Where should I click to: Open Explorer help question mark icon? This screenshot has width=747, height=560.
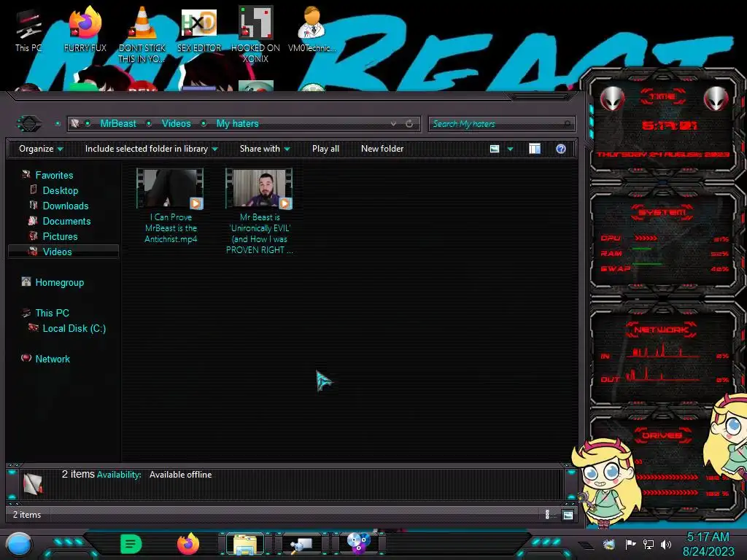point(561,149)
